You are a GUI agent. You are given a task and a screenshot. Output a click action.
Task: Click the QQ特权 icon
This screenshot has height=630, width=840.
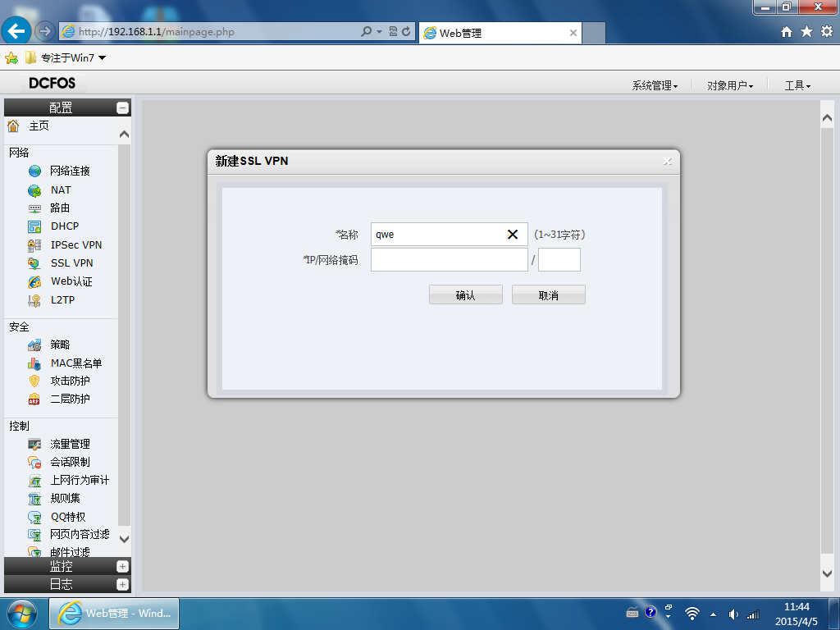point(34,517)
